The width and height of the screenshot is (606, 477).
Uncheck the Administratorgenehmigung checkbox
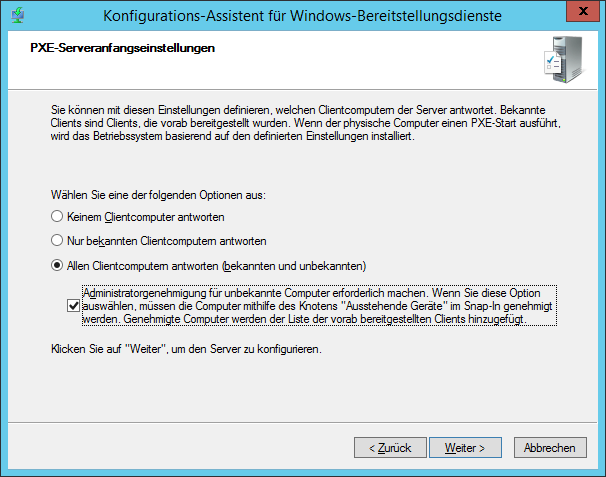pos(73,306)
